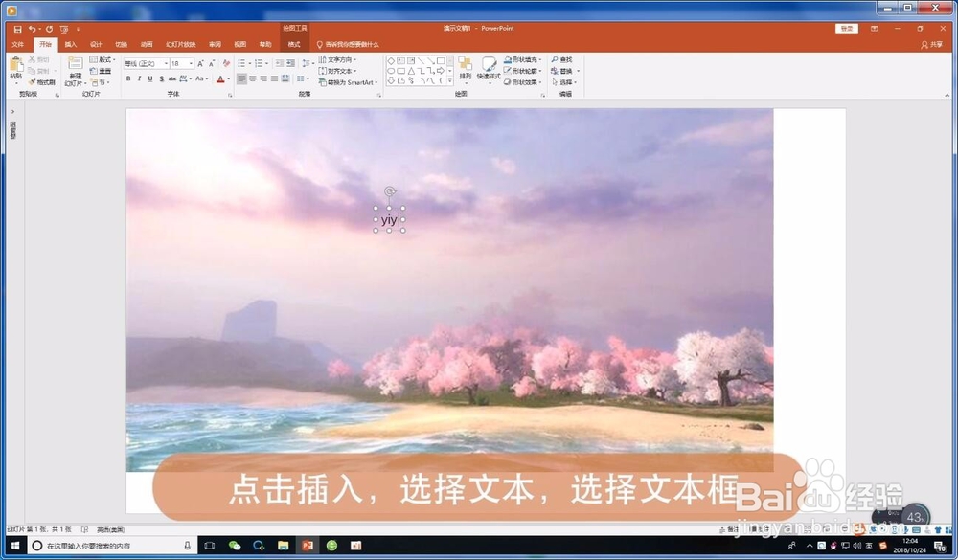Apply Shape Effects to the text box
This screenshot has height=560, width=958.
click(508, 81)
